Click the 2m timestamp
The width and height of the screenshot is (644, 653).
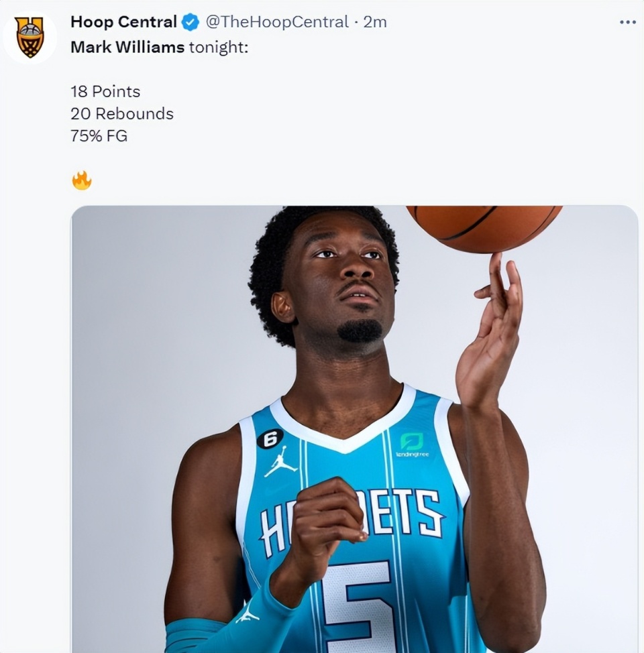[375, 22]
